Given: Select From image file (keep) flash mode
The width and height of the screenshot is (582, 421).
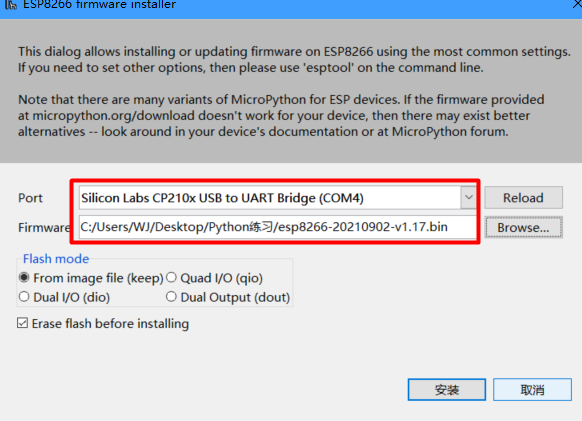Looking at the screenshot, I should pos(91,278).
